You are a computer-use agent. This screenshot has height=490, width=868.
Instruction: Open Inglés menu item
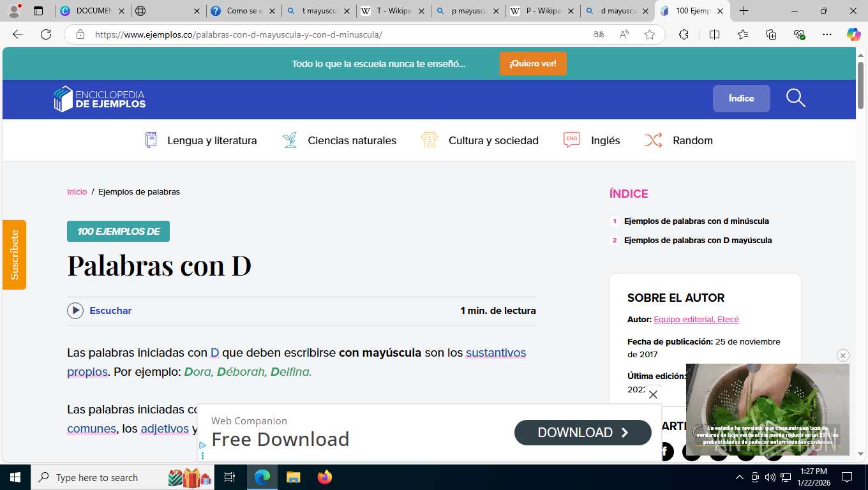(x=592, y=140)
